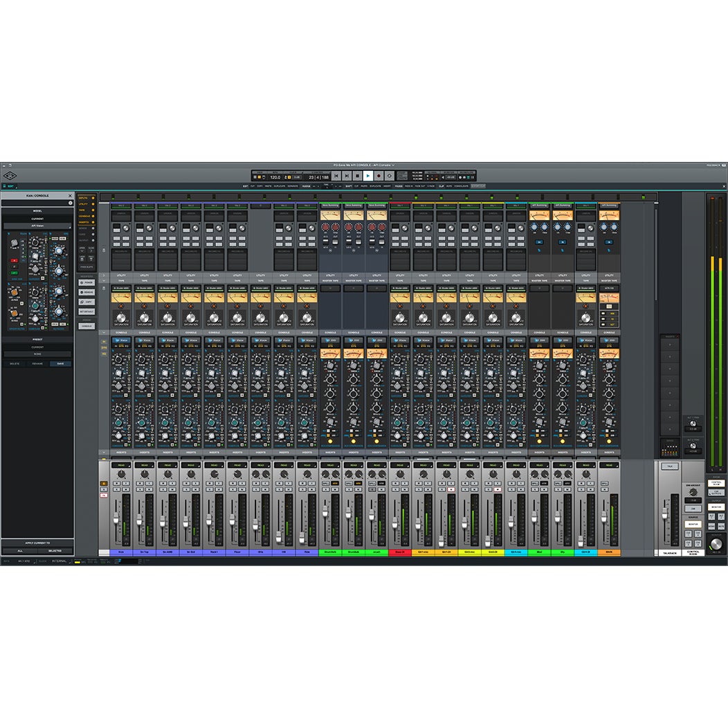Click the POWER modifier button
Image resolution: width=728 pixels, height=728 pixels.
[87, 282]
